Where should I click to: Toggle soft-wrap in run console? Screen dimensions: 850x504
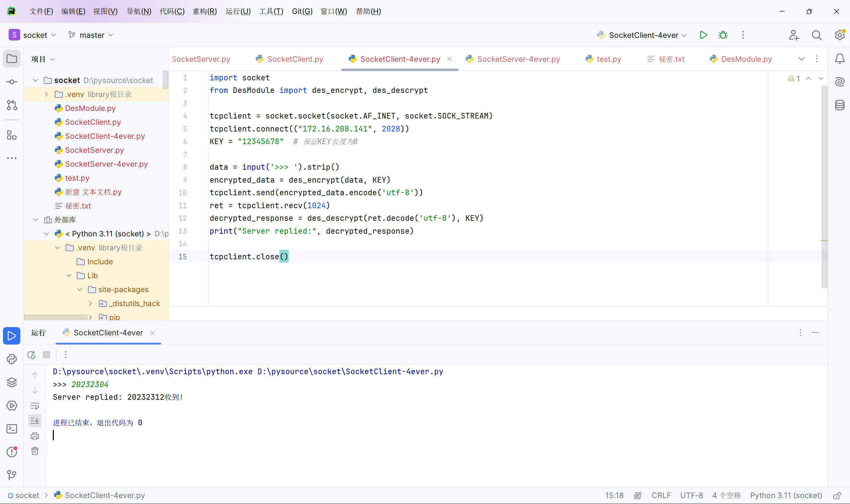point(35,406)
